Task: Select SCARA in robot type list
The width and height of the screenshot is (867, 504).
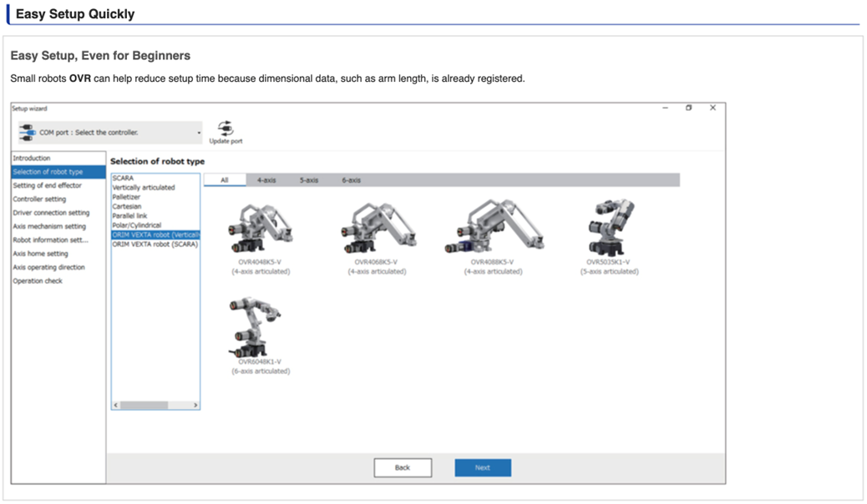Action: [123, 179]
